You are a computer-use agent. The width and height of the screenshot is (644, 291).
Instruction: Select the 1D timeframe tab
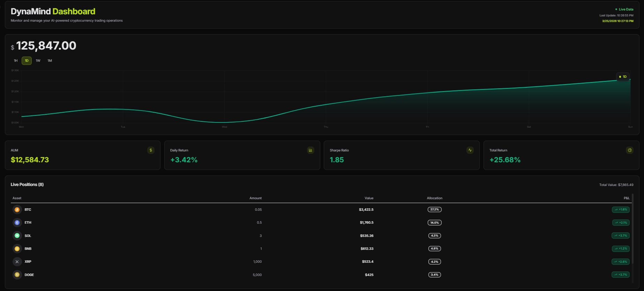coord(27,61)
